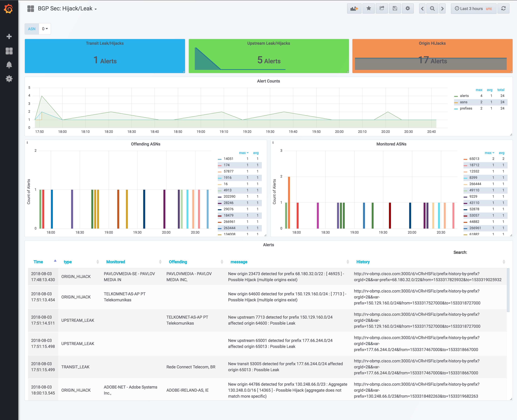Image resolution: width=517 pixels, height=420 pixels.
Task: Open Alerting bell in sidebar
Action: (9, 65)
